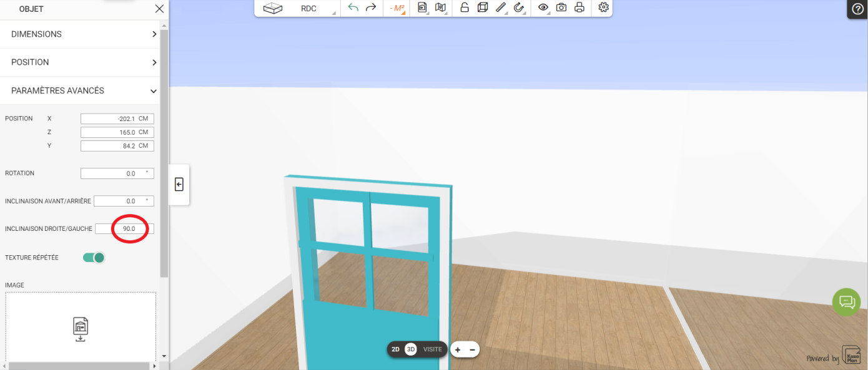Close the OBJET panel
The height and width of the screenshot is (370, 868).
click(159, 9)
